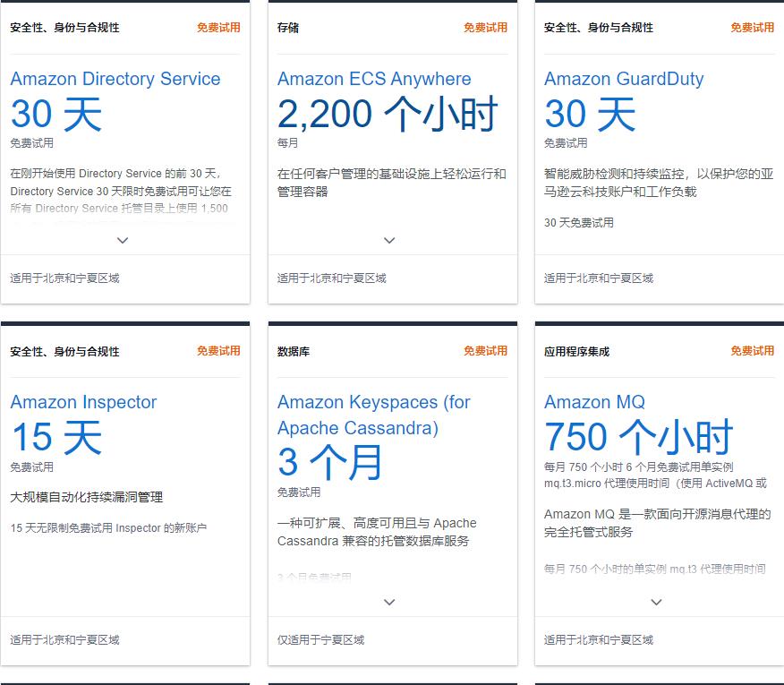Click 免费试用 tag on Inspector card
The width and height of the screenshot is (784, 685).
point(218,351)
